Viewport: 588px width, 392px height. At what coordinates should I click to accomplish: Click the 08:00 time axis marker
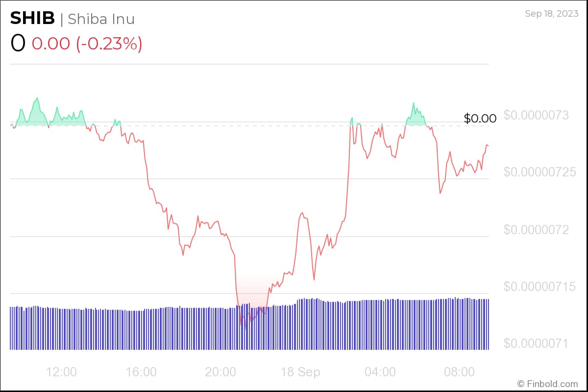pyautogui.click(x=460, y=372)
